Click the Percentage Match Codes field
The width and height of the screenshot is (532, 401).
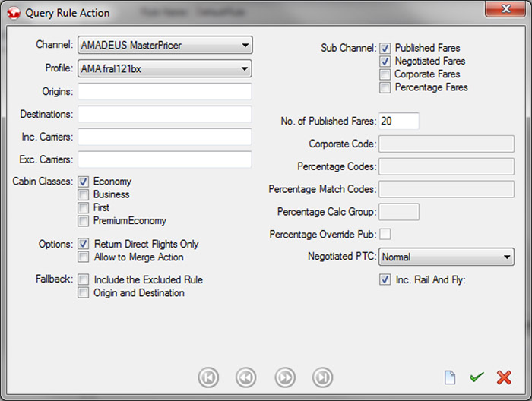(446, 189)
